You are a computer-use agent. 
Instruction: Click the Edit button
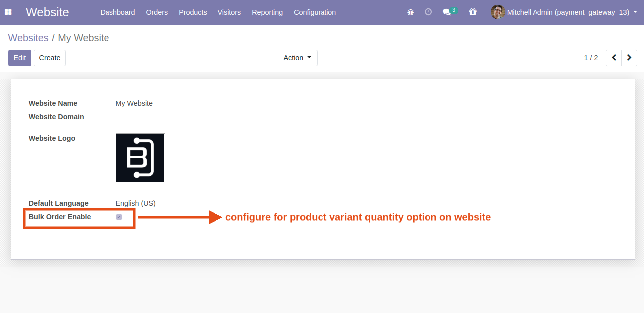[x=20, y=58]
